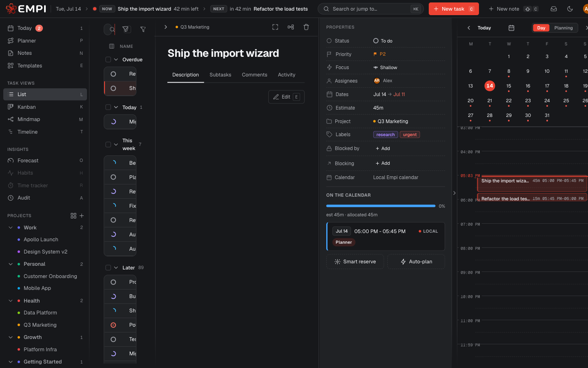588x368 pixels.
Task: Collapse the Later group
Action: [116, 267]
